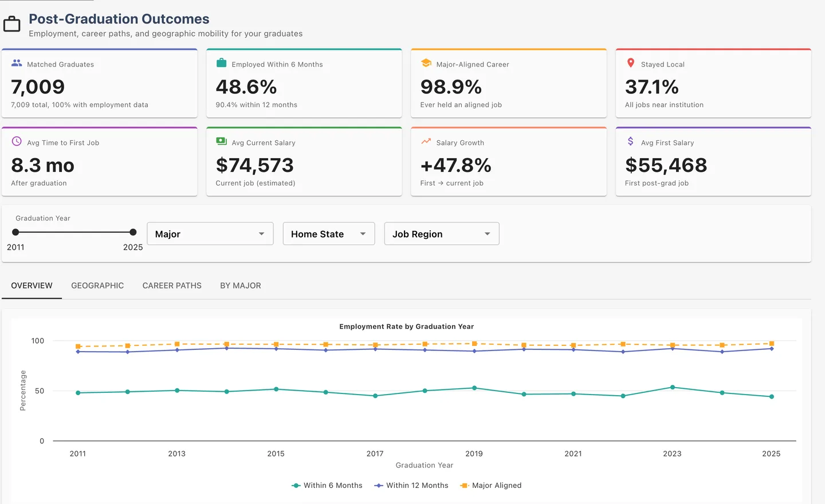Screen dimensions: 825x504
Task: Click the dollar sign icon on Avg First Salary
Action: 630,141
